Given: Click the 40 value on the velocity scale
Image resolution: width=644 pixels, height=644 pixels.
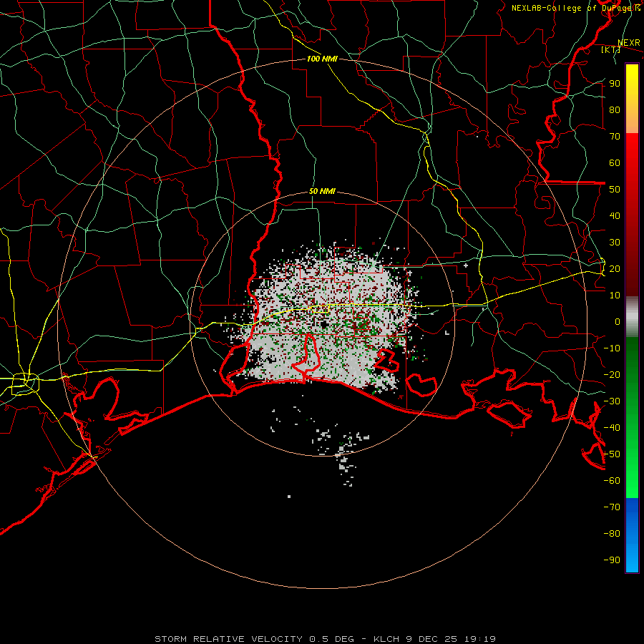Looking at the screenshot, I should (x=615, y=215).
